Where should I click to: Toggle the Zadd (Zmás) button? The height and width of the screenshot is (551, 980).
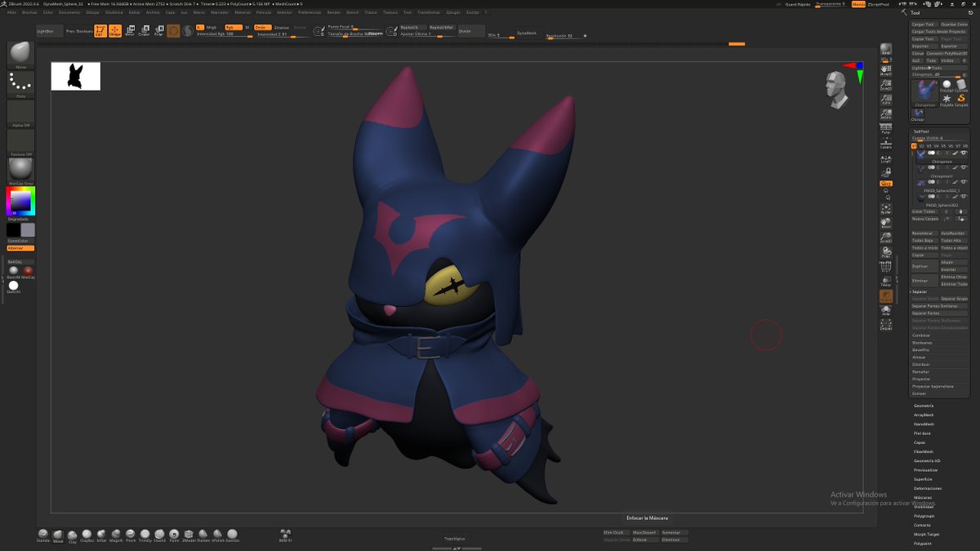pyautogui.click(x=261, y=27)
